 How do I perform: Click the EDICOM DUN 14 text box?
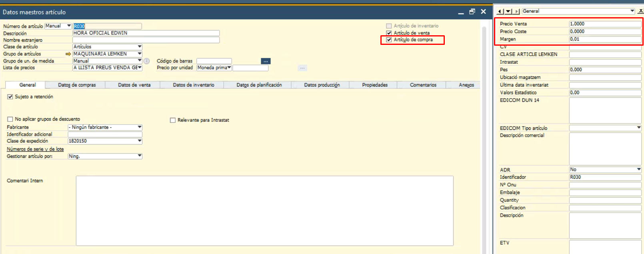(605, 110)
